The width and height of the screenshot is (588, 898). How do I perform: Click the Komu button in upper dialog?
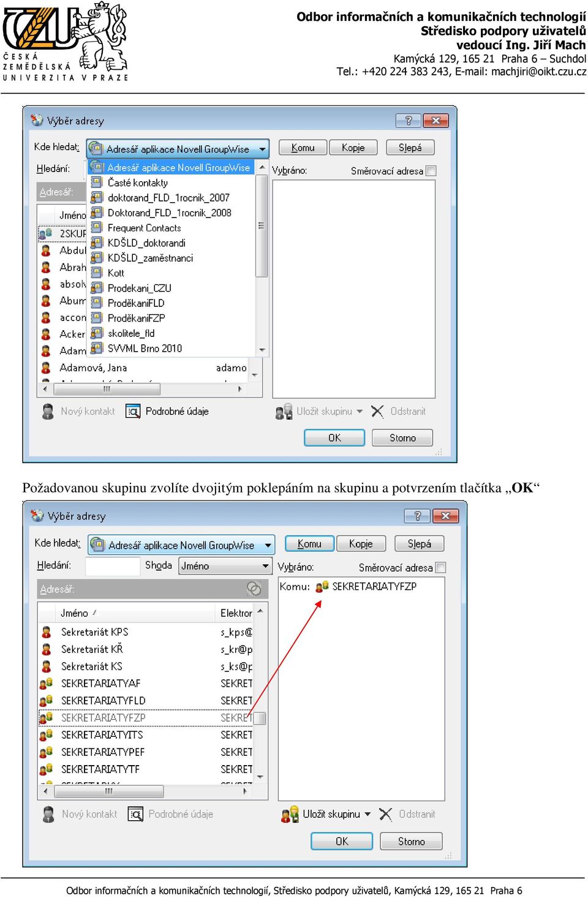click(303, 148)
